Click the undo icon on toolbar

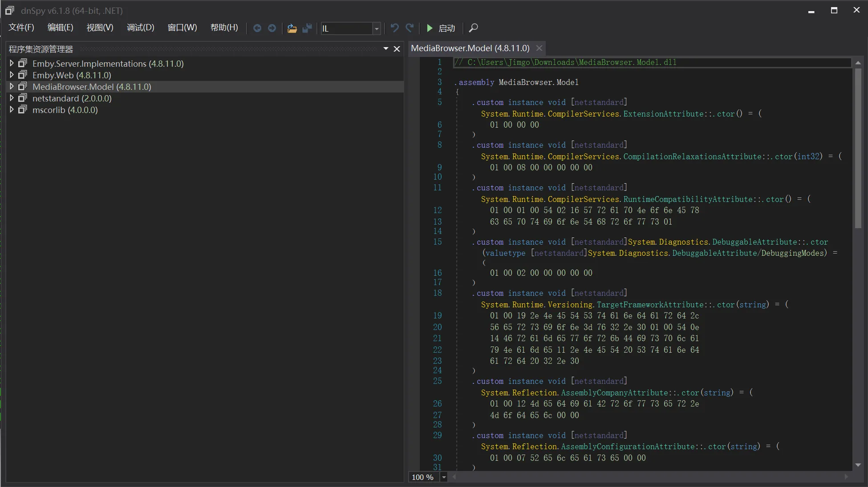394,28
